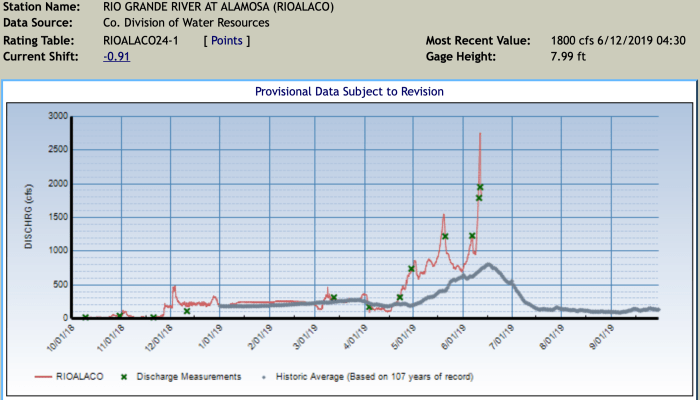Image resolution: width=700 pixels, height=400 pixels.
Task: Select the green X marker near 750 cfs at 5/01/19
Action: coord(411,269)
